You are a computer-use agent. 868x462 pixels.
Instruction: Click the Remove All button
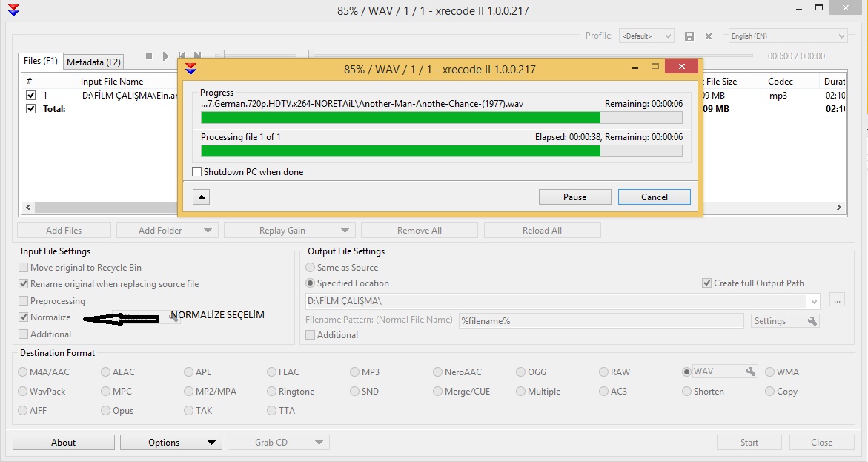(x=420, y=231)
